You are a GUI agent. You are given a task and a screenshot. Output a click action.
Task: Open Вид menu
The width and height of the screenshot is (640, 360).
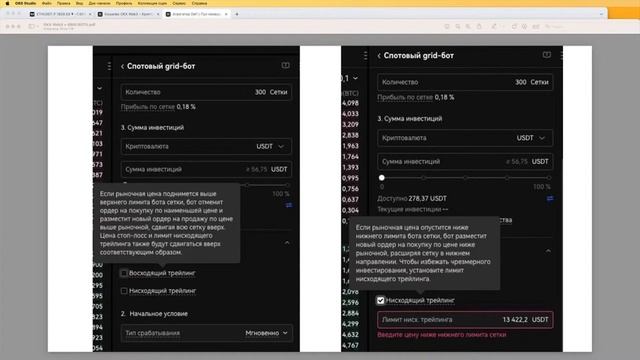pyautogui.click(x=79, y=3)
